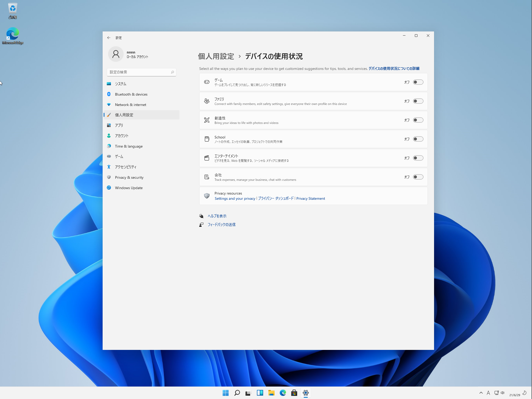Image resolution: width=532 pixels, height=399 pixels.
Task: Click the Privacy & security shield icon
Action: pos(109,177)
